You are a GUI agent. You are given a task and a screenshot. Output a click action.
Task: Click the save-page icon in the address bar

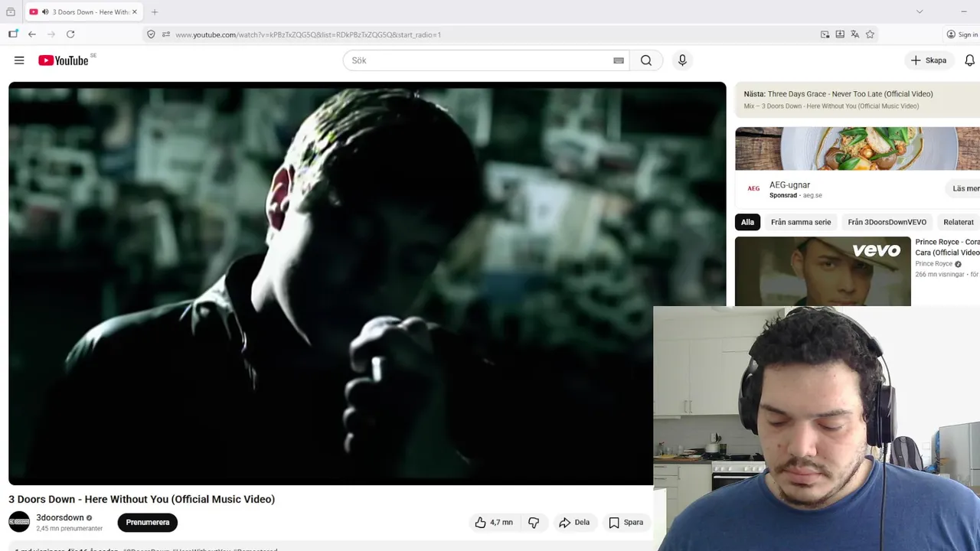pos(840,34)
